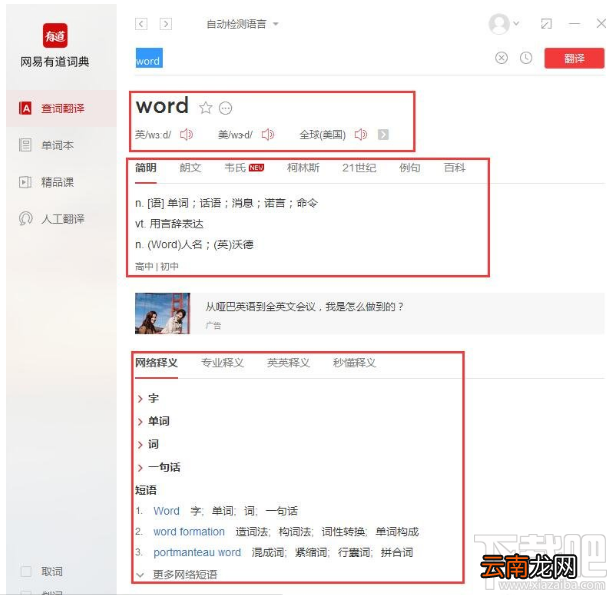The image size is (614, 595).
Task: Switch to the 柯林斯 dictionary tab
Action: (303, 168)
